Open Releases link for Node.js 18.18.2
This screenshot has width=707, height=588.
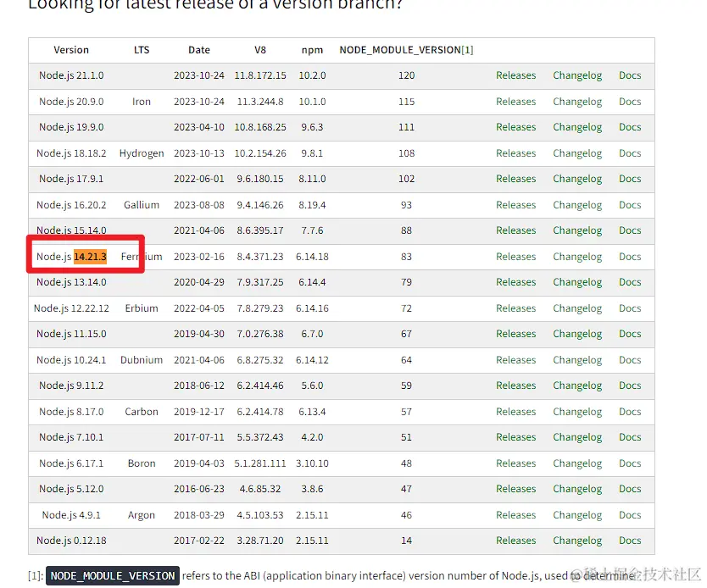515,153
